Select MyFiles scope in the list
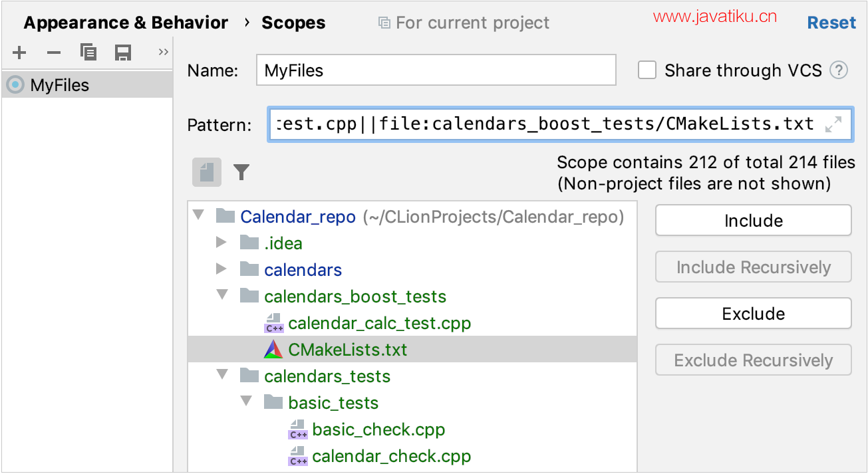This screenshot has height=474, width=868. pos(86,85)
